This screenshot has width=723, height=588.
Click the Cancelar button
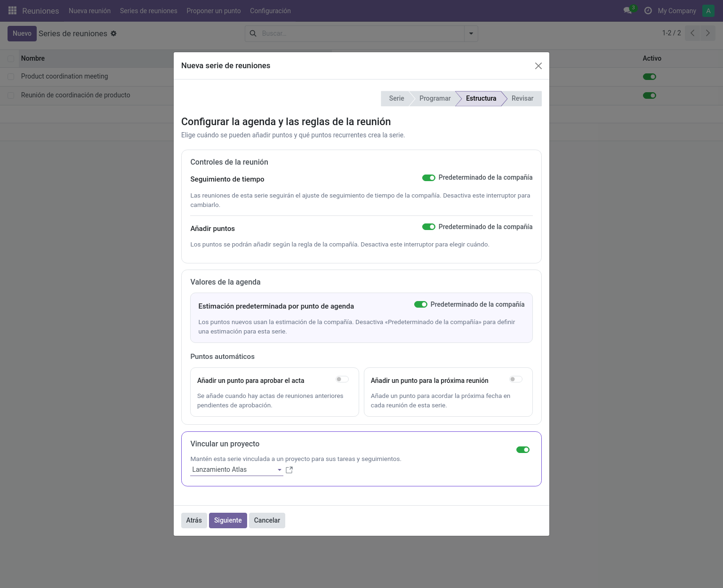(267, 520)
